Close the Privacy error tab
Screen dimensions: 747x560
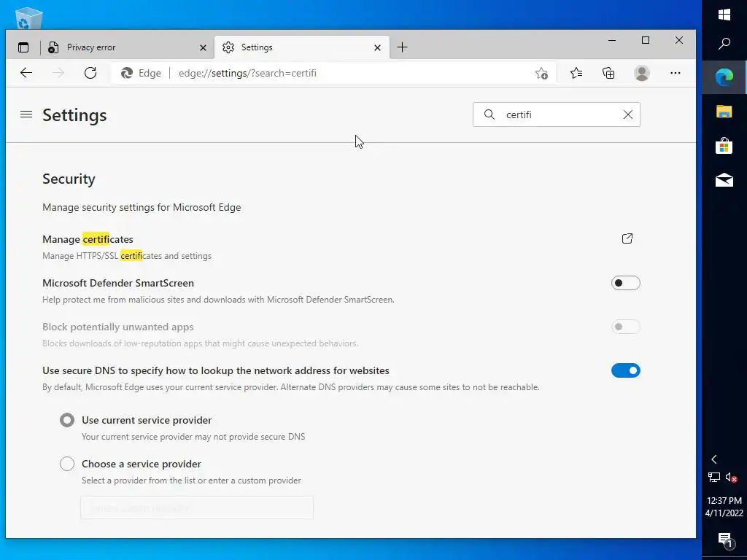[203, 47]
